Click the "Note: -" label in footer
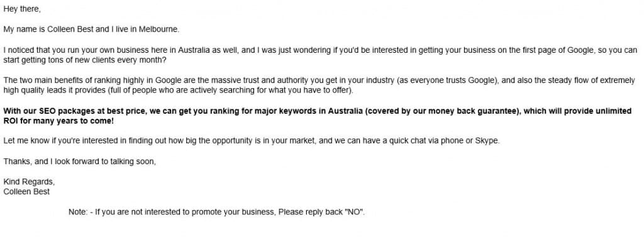 click(x=81, y=213)
